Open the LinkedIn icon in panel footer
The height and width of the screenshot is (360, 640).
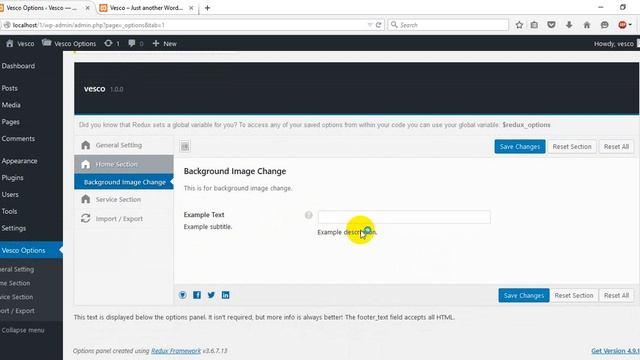225,295
